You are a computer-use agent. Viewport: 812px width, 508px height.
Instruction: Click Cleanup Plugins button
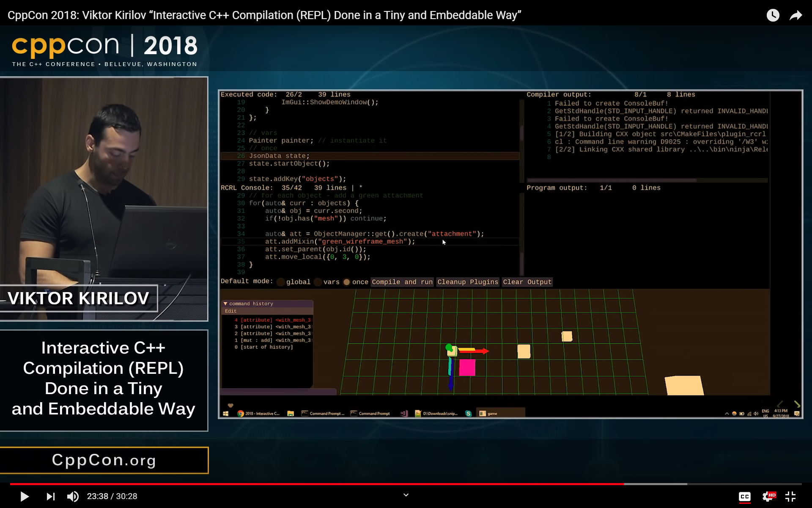pos(467,282)
